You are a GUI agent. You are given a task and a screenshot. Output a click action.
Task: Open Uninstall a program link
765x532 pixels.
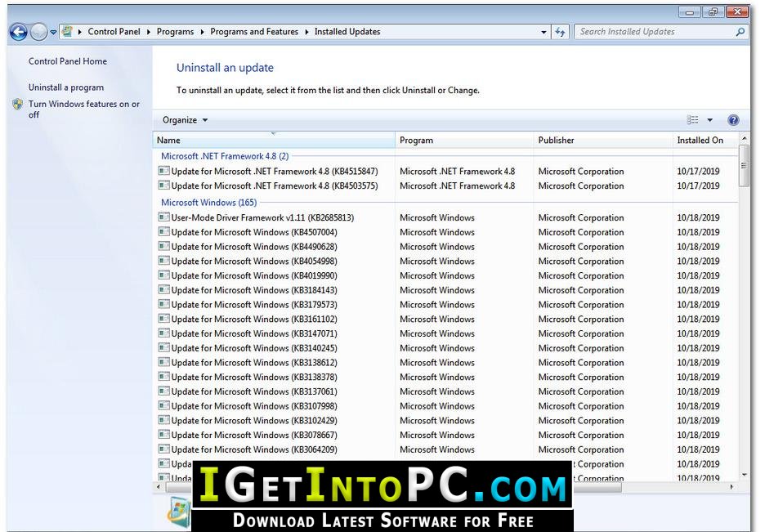pos(66,87)
